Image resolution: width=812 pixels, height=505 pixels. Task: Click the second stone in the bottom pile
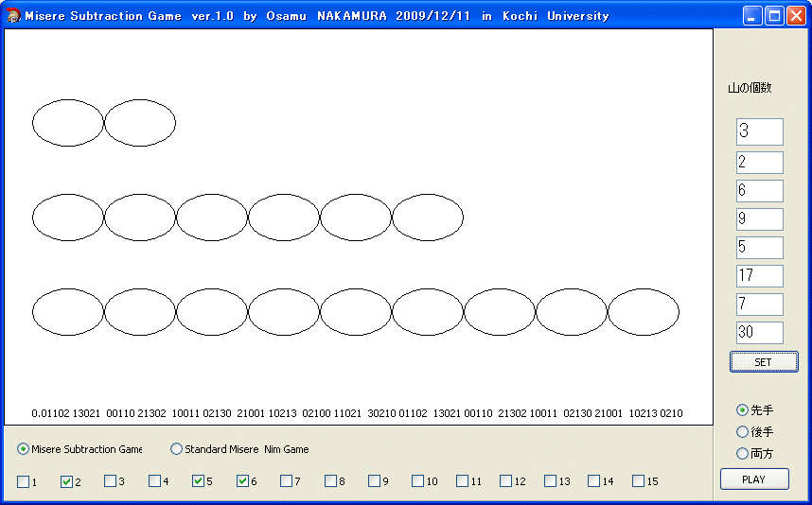tap(140, 312)
